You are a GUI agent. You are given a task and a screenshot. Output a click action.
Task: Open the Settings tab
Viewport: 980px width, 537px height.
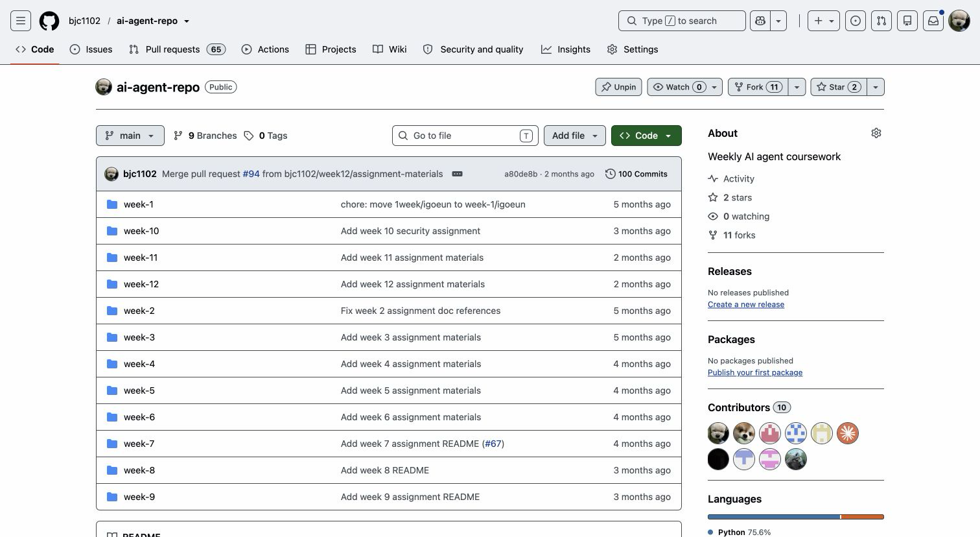(633, 49)
